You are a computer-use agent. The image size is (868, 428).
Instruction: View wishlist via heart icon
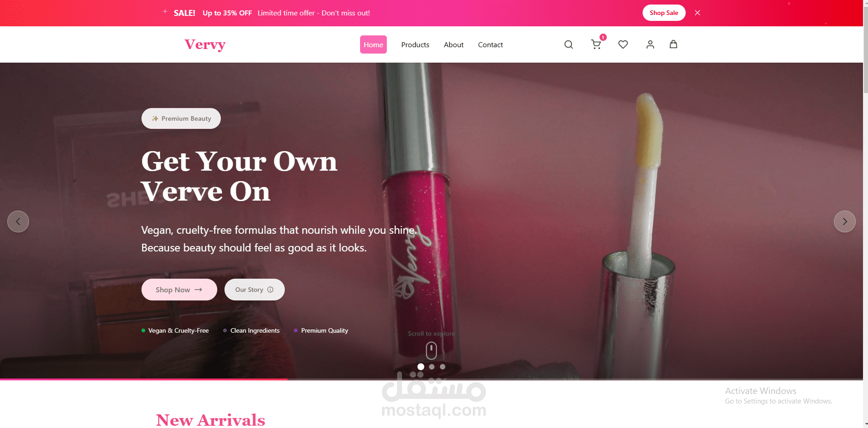623,44
